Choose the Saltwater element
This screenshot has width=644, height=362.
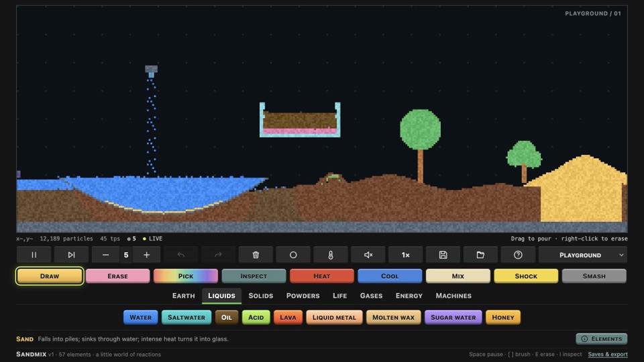[x=186, y=317]
